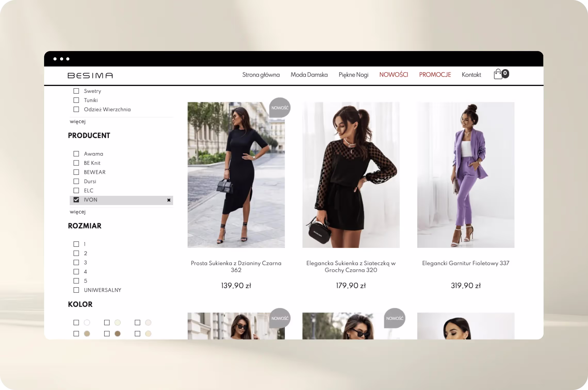Viewport: 588px width, 390px height.
Task: Click the BESIMA logo
Action: [90, 75]
